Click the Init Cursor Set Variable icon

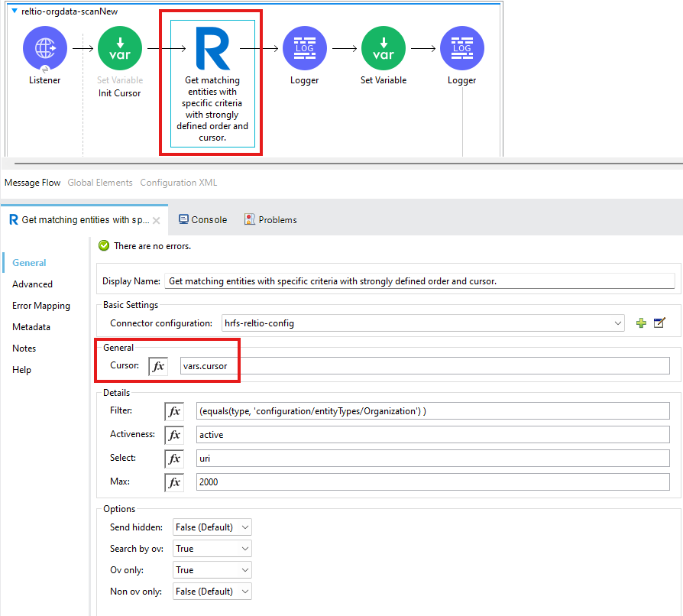(120, 48)
